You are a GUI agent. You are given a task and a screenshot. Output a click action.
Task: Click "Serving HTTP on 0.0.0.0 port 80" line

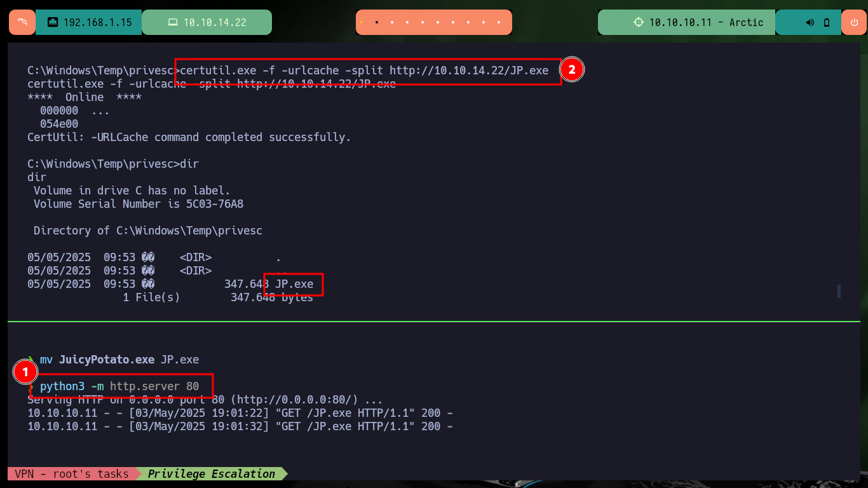pos(205,400)
